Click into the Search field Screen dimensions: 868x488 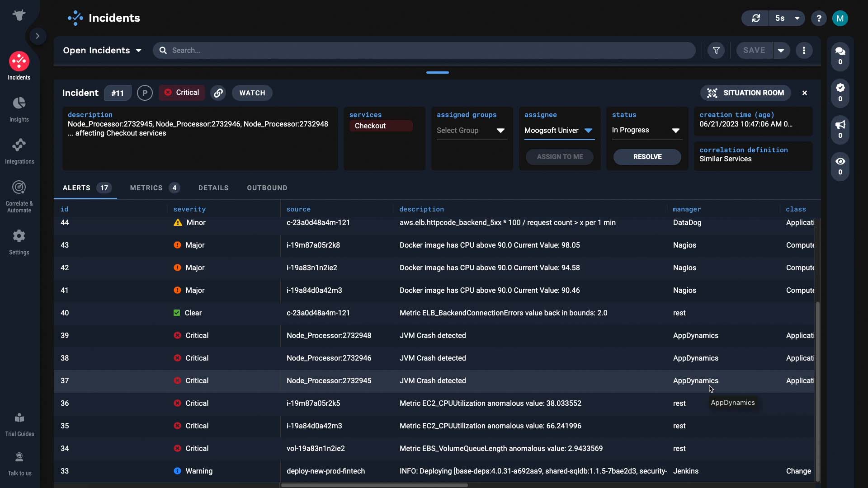[x=424, y=50]
